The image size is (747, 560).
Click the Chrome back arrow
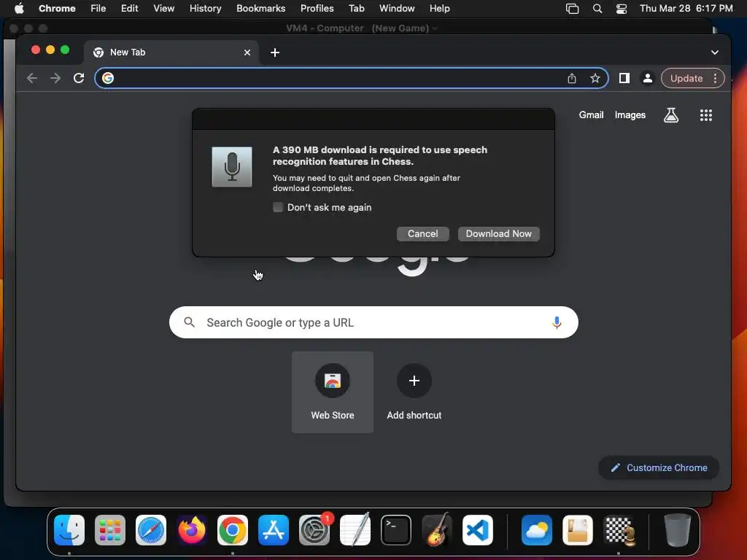(x=32, y=78)
